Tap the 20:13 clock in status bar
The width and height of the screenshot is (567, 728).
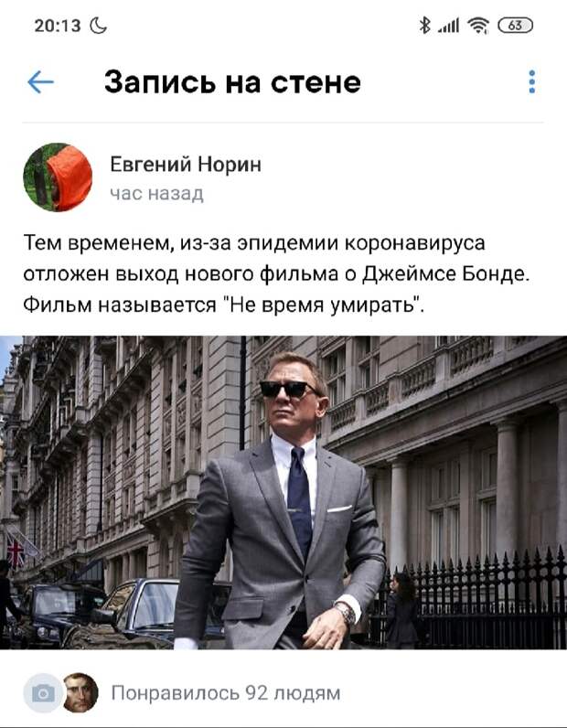pos(58,26)
